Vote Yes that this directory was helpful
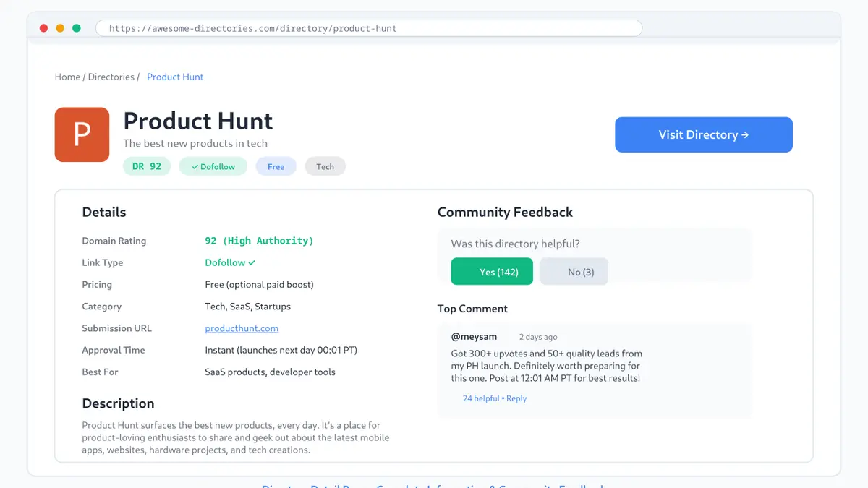This screenshot has height=488, width=868. click(x=492, y=271)
